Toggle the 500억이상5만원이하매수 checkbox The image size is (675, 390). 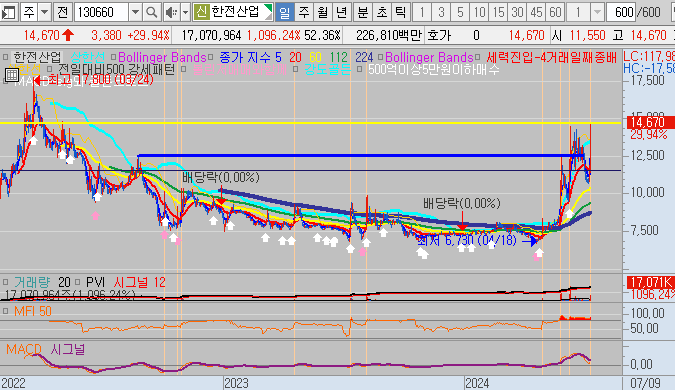359,69
